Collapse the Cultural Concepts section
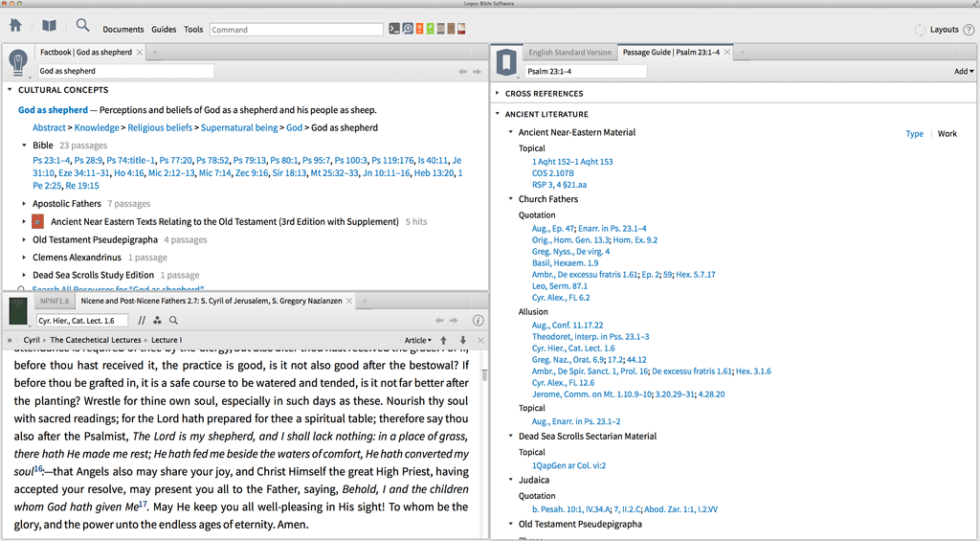 pyautogui.click(x=10, y=90)
